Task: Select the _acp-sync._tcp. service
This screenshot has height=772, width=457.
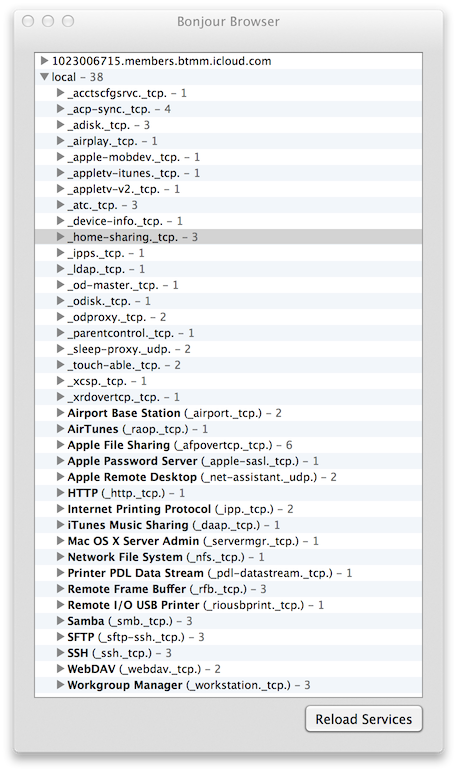Action: pos(228,109)
